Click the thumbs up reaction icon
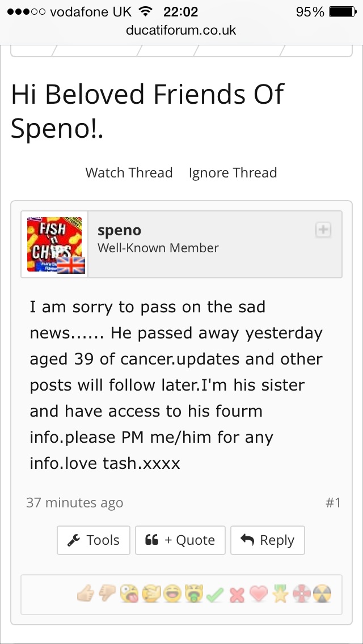This screenshot has width=363, height=644. pyautogui.click(x=85, y=594)
